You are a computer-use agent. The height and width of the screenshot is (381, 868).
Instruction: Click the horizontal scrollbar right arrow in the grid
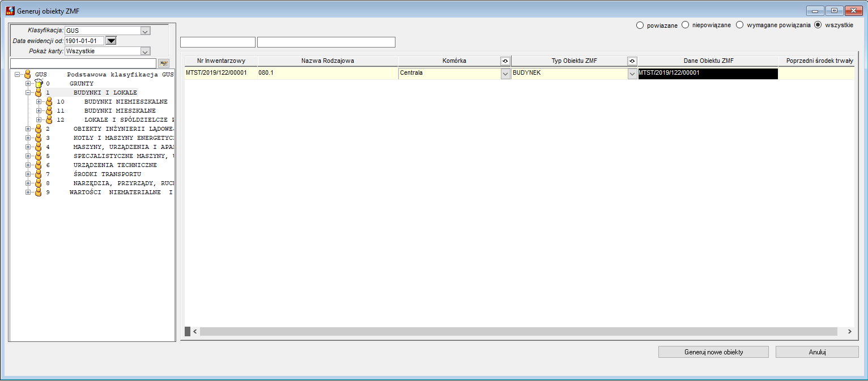849,331
